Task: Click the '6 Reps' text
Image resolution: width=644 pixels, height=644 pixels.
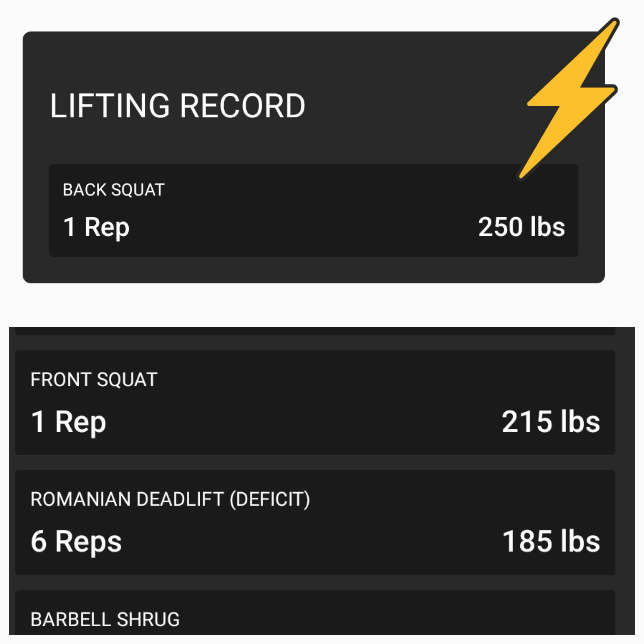Action: click(x=76, y=542)
